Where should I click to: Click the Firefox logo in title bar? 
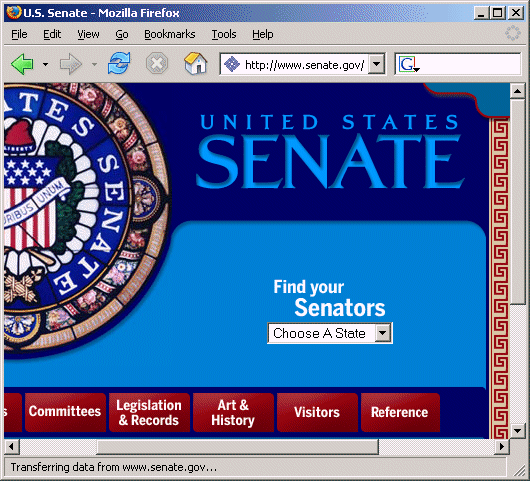coord(14,13)
